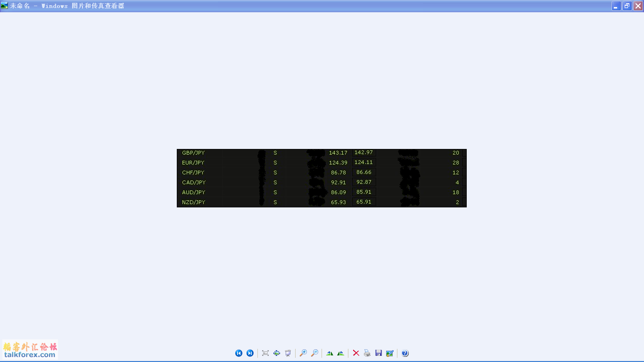Click the CAD/JPY pair label

(194, 182)
